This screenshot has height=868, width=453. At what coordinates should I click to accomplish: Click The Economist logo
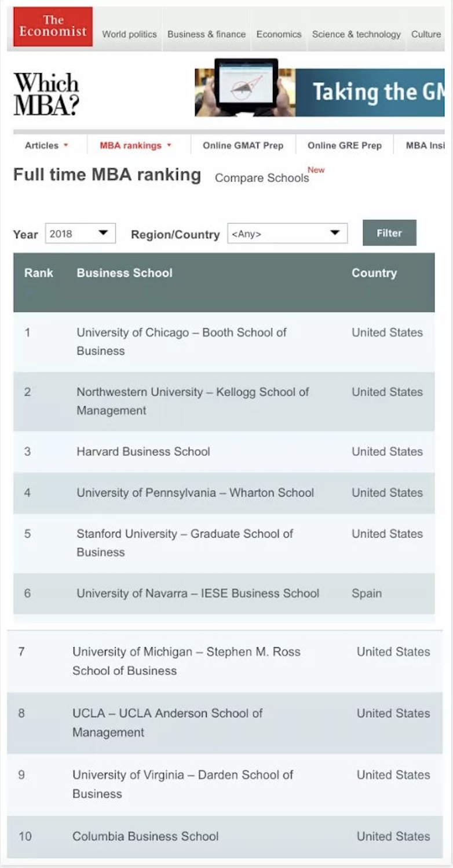[x=53, y=27]
